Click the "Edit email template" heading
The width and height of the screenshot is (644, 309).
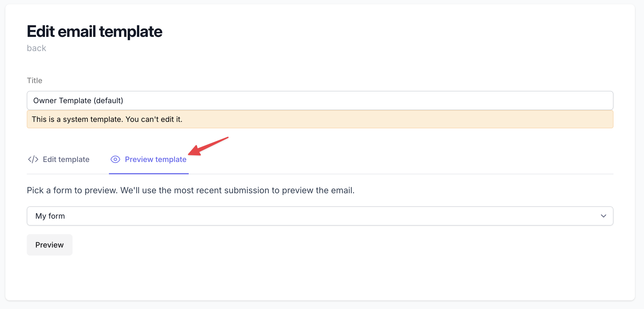point(94,31)
